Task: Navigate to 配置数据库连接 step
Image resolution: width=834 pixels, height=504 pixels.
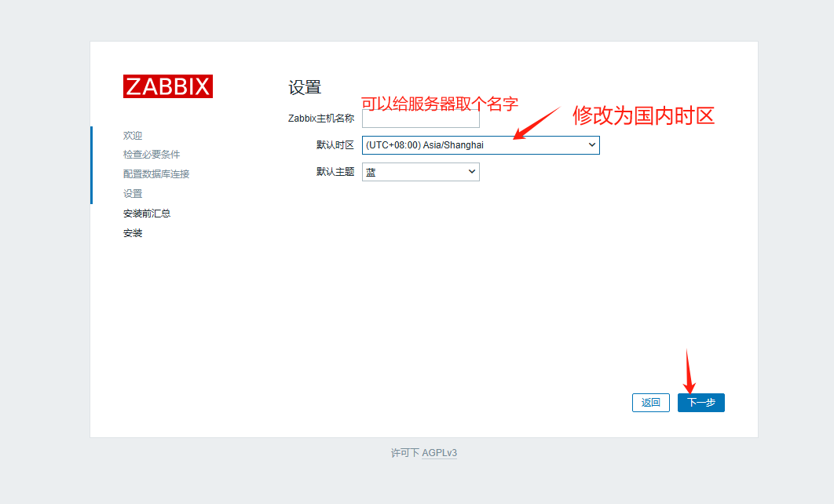Action: click(156, 173)
